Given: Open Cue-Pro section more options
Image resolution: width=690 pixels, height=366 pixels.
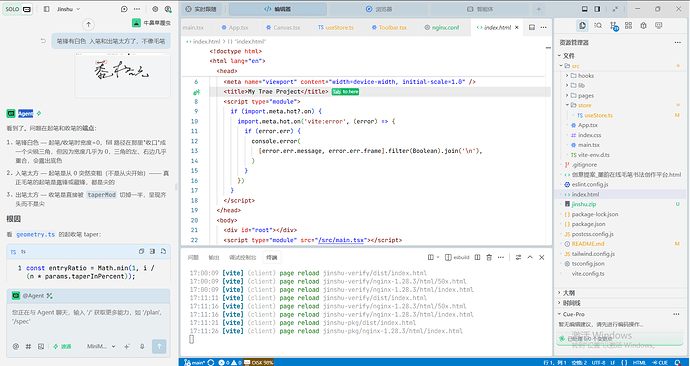Looking at the screenshot, I should [x=676, y=314].
